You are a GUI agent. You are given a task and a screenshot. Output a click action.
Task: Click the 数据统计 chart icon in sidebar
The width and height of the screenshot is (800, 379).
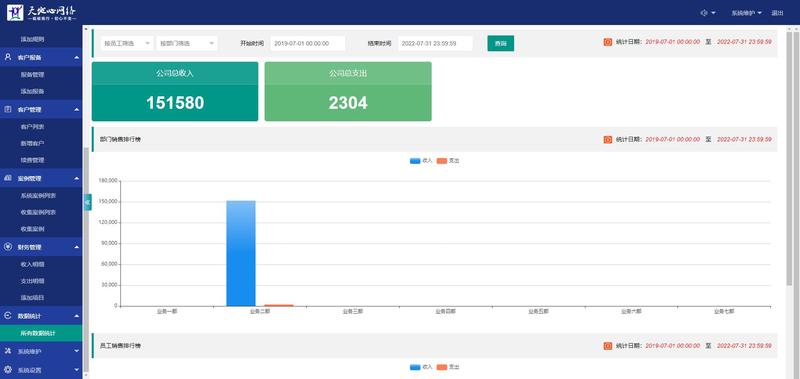point(8,316)
